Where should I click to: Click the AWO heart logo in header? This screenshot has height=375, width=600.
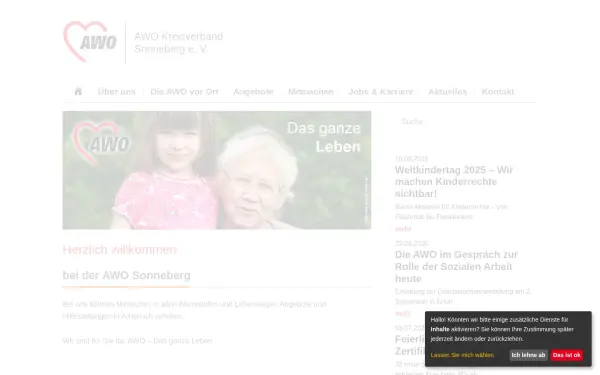point(90,42)
